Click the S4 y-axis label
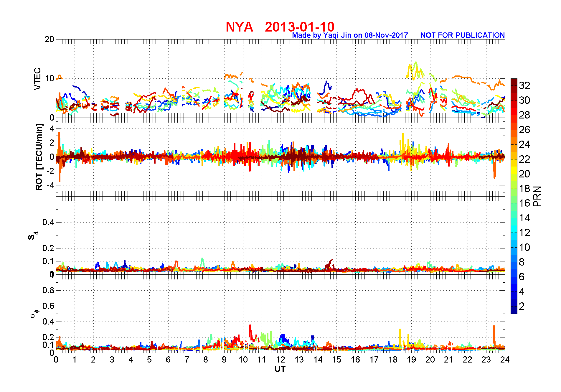The image size is (561, 392). [x=33, y=236]
